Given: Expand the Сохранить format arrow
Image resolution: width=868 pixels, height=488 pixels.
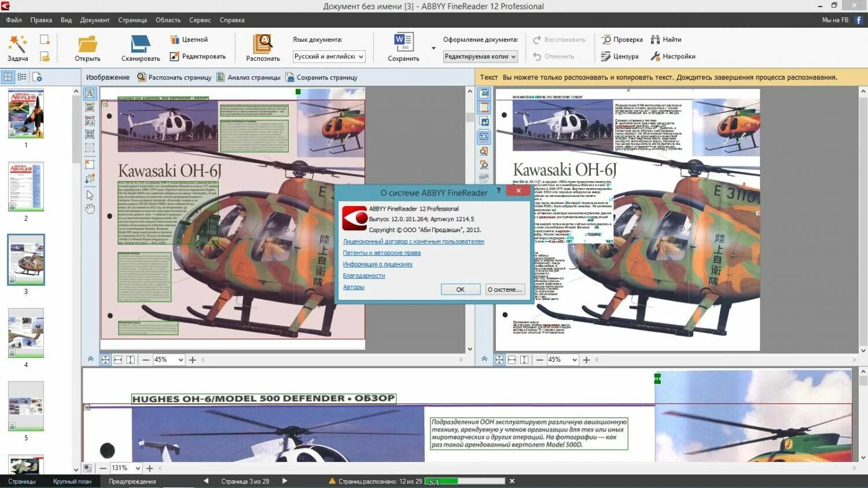Looking at the screenshot, I should tap(433, 48).
